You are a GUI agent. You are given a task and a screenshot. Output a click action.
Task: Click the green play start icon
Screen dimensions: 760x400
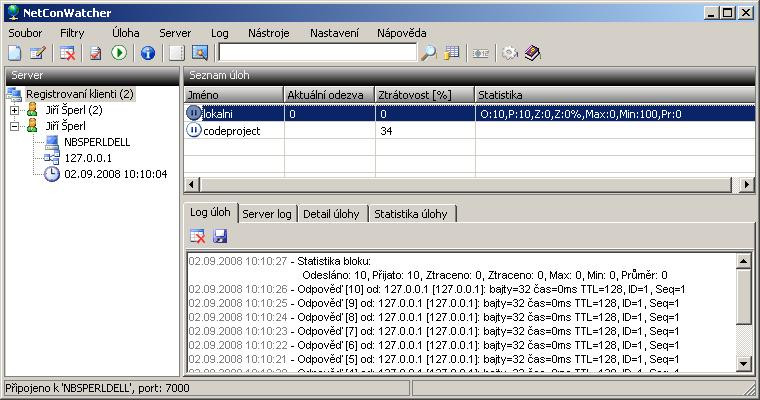pyautogui.click(x=119, y=53)
